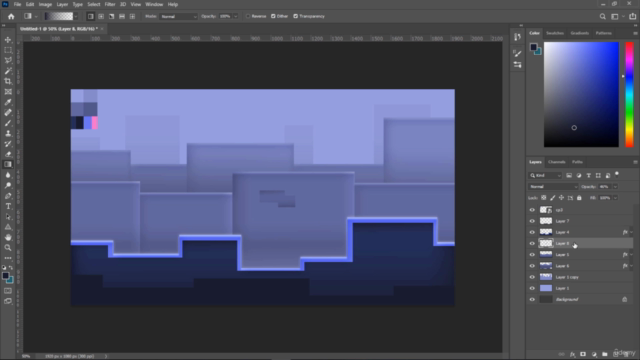Select the Rectangular Marquee tool
Image resolution: width=640 pixels, height=360 pixels.
click(x=8, y=50)
